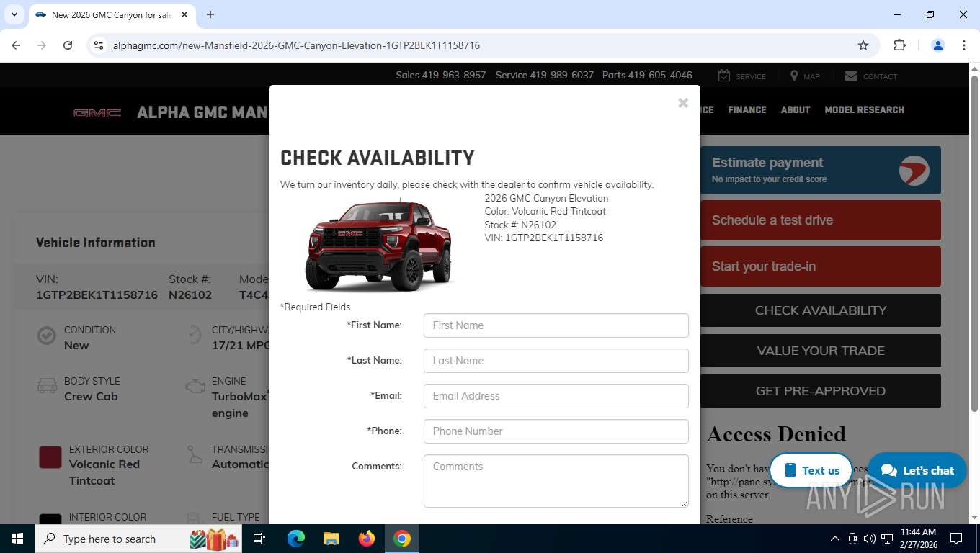This screenshot has width=980, height=553.
Task: Open the Let's chat widget
Action: click(x=917, y=470)
